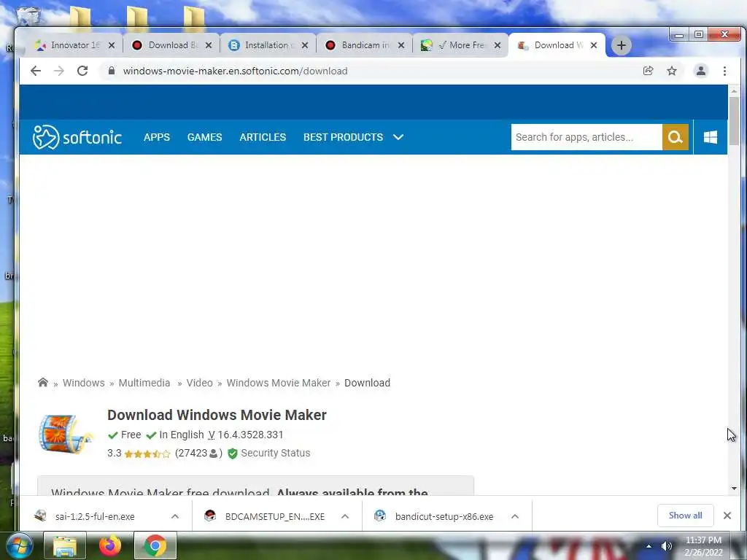Open the bandicut-setup-x86.exe download
Viewport: 747px width, 560px height.
point(444,516)
